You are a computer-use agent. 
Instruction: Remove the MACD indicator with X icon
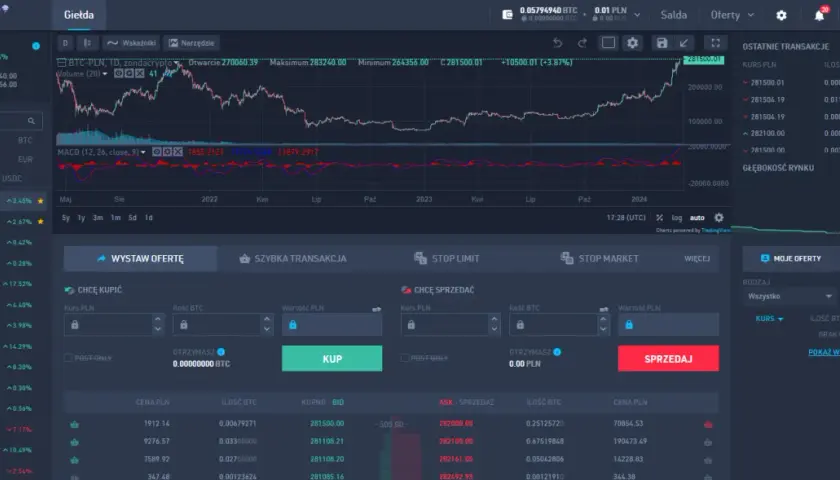(178, 152)
